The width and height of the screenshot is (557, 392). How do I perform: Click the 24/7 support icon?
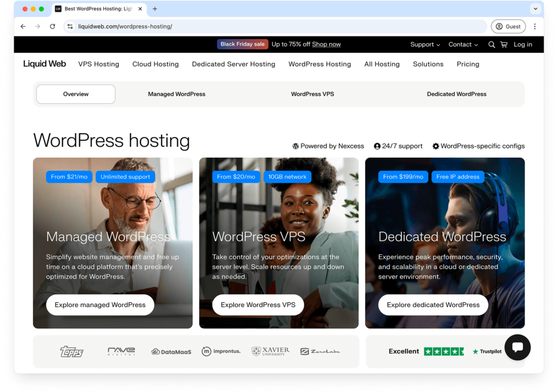[377, 146]
